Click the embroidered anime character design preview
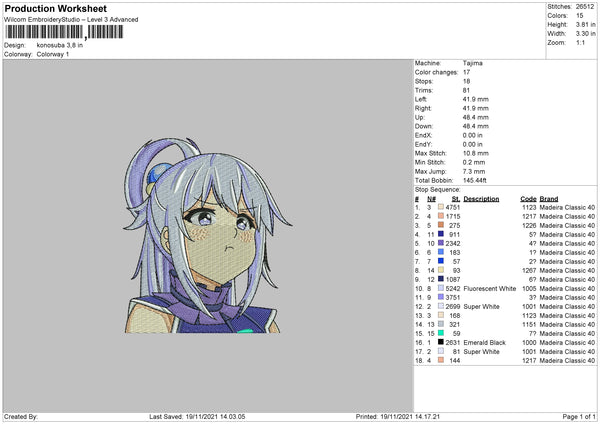This screenshot has height=424, width=600. tap(207, 235)
